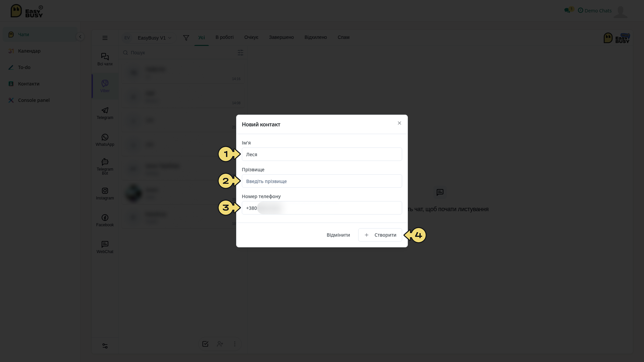Image resolution: width=644 pixels, height=362 pixels.
Task: Open 'Console panel' in the left menu
Action: pyautogui.click(x=40, y=100)
